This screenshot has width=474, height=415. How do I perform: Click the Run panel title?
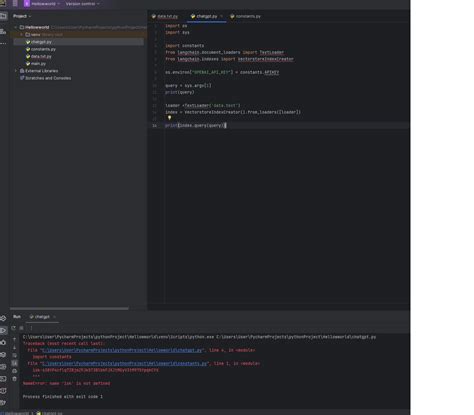click(x=17, y=317)
